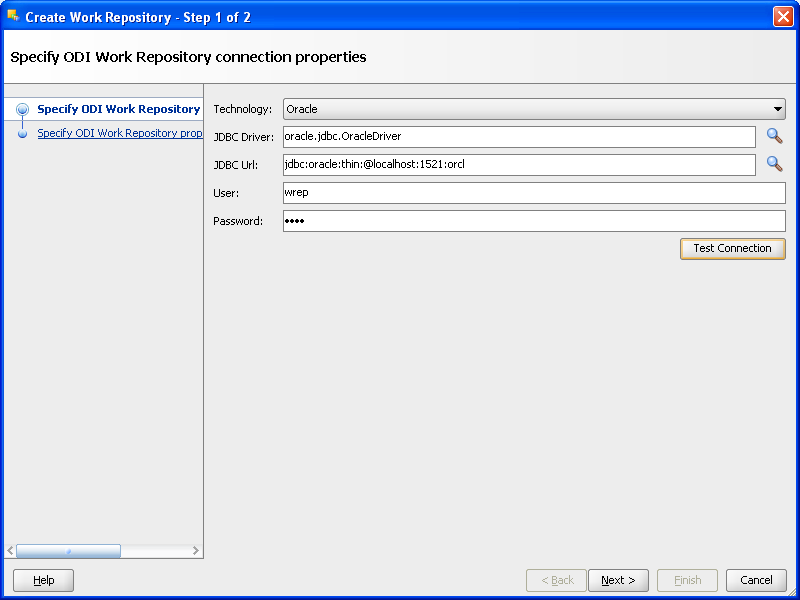The height and width of the screenshot is (600, 800).
Task: Click the Back button
Action: point(557,580)
